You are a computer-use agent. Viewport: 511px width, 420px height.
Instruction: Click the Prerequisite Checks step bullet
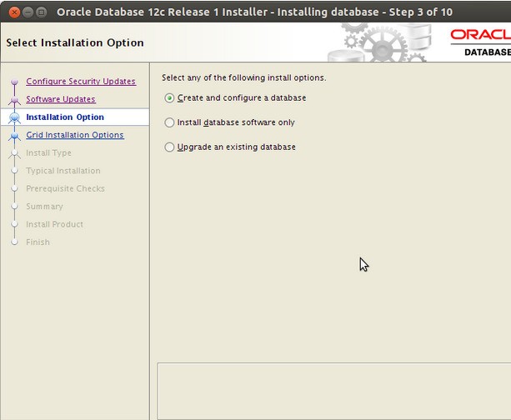point(14,188)
